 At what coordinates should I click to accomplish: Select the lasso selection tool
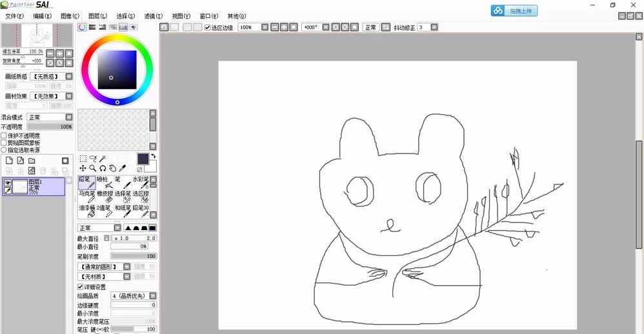click(x=93, y=159)
